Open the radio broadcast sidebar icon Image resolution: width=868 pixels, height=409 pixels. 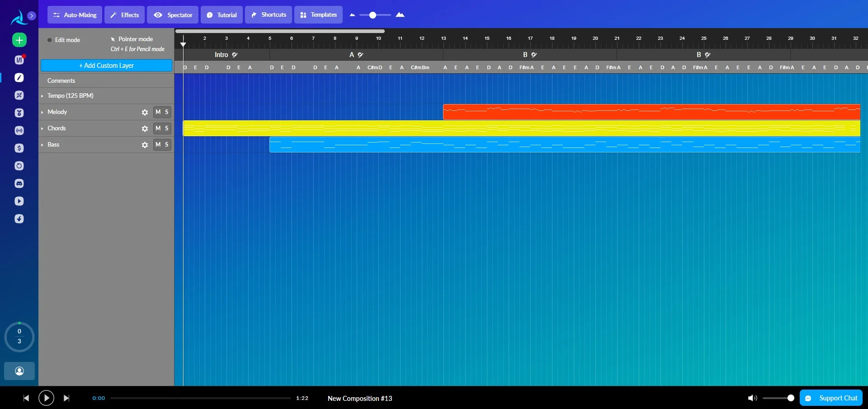pyautogui.click(x=19, y=131)
